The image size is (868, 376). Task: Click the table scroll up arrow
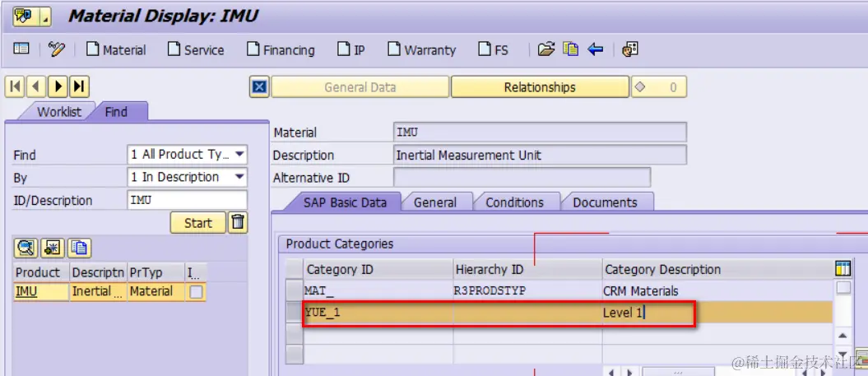(842, 336)
